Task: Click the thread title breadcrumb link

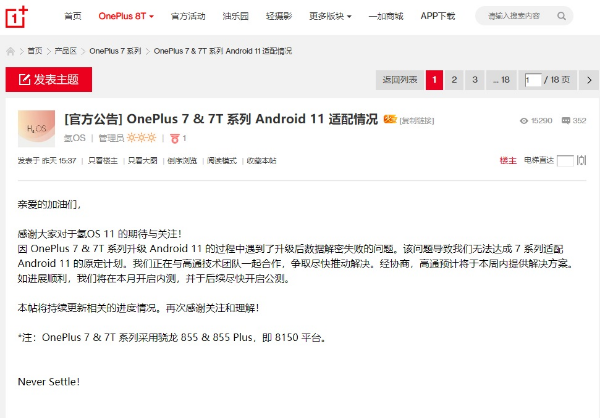Action: (x=223, y=51)
